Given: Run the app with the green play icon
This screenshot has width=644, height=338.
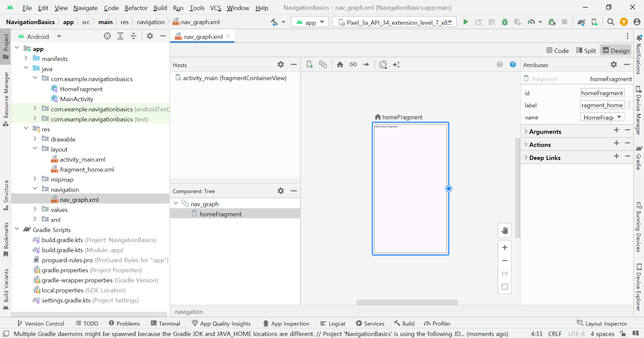Looking at the screenshot, I should pyautogui.click(x=466, y=22).
